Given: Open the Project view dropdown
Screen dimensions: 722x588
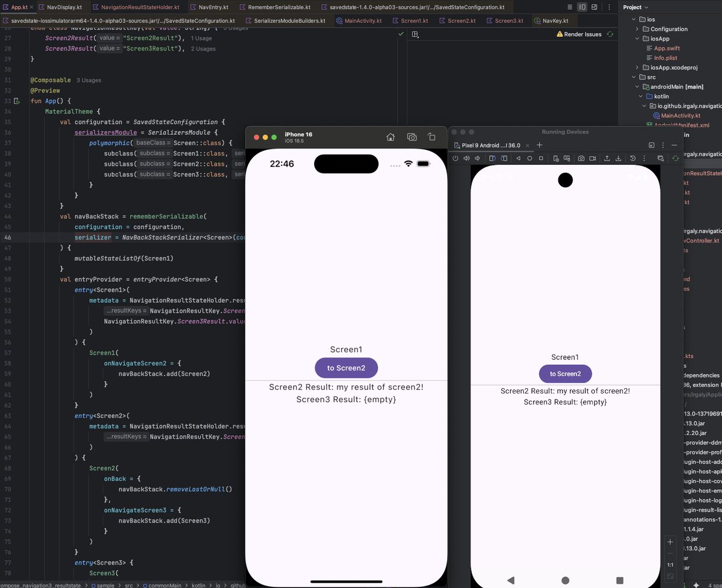Looking at the screenshot, I should [x=636, y=7].
